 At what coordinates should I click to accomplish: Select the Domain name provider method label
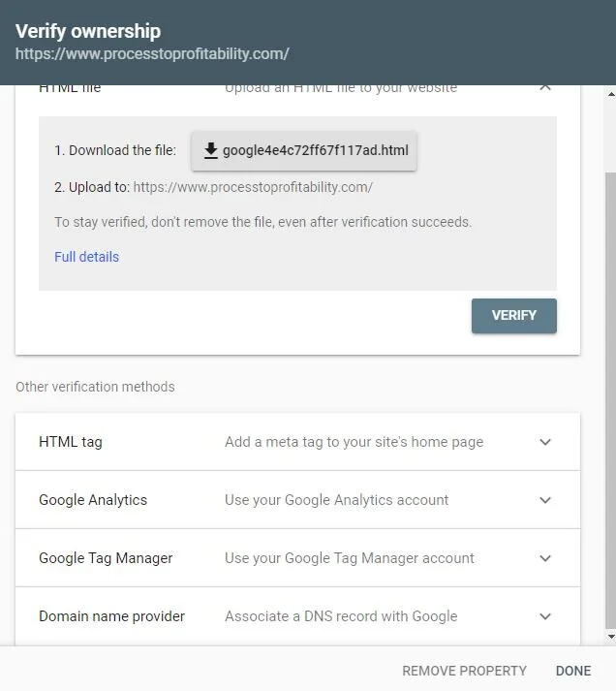pyautogui.click(x=111, y=616)
